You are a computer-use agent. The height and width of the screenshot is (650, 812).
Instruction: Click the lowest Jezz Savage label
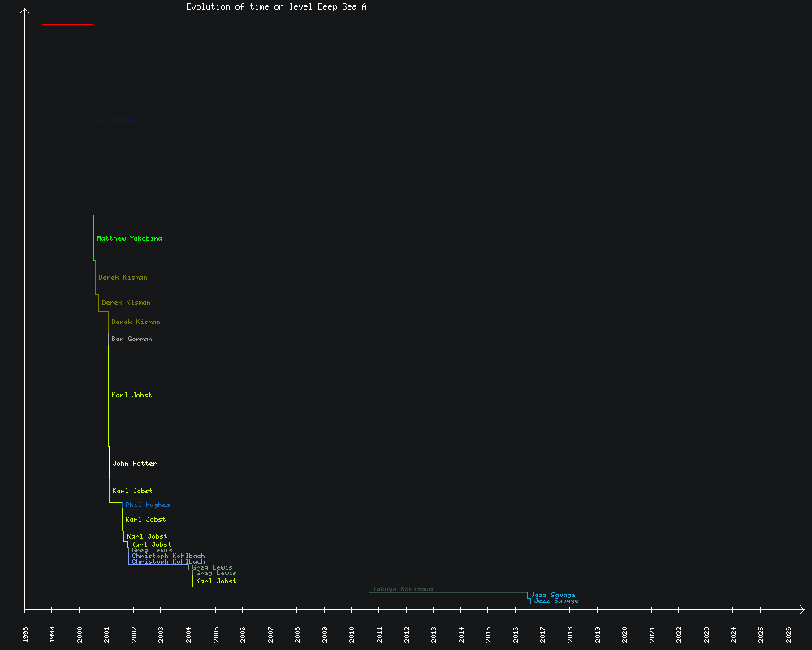click(556, 600)
